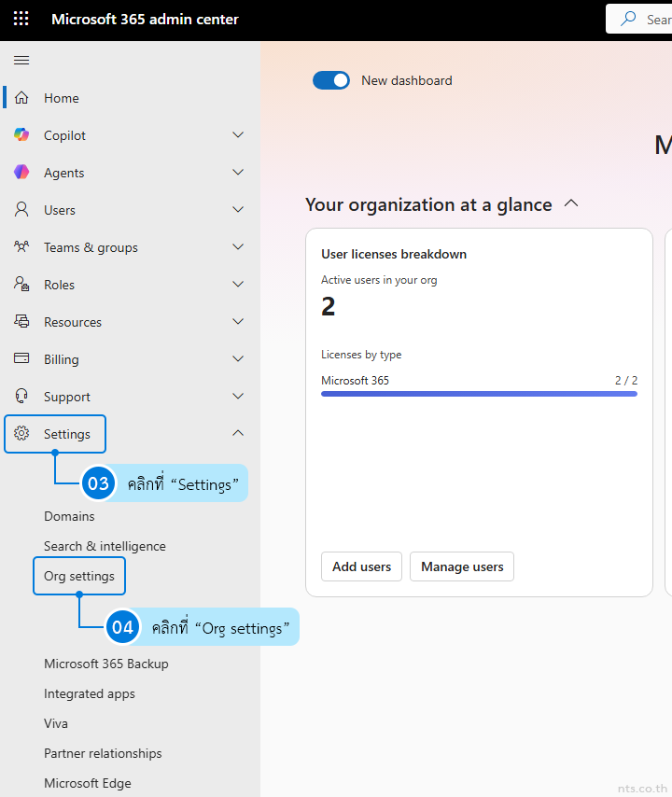Click the Resources printer icon
This screenshot has width=672, height=797.
click(x=21, y=321)
